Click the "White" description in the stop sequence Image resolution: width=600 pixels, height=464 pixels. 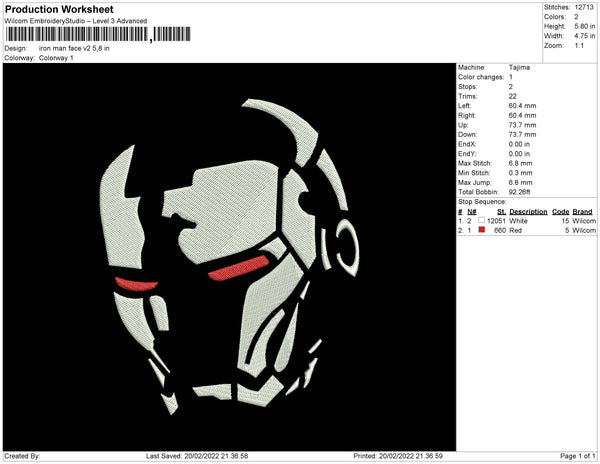(x=518, y=221)
